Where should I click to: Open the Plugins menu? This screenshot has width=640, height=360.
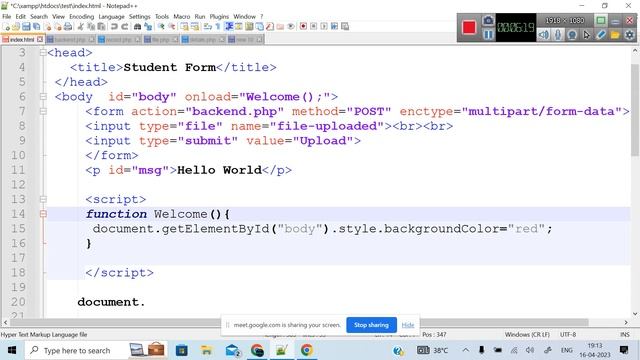coord(219,16)
